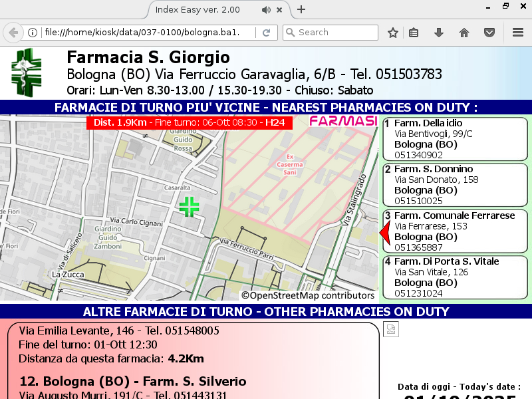
Task: Show bookmarks list from the toolbar
Action: (414, 33)
